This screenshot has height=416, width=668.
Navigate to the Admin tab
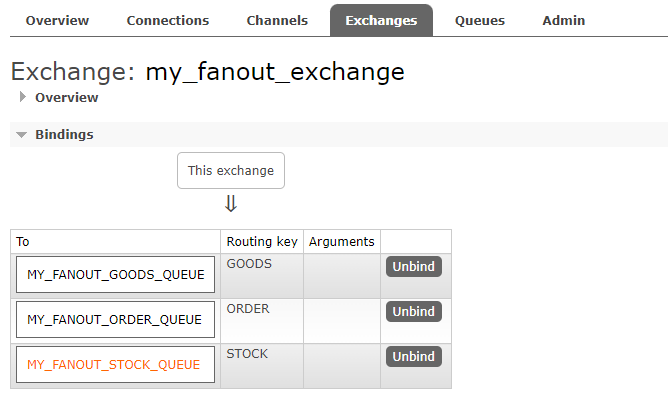(564, 20)
